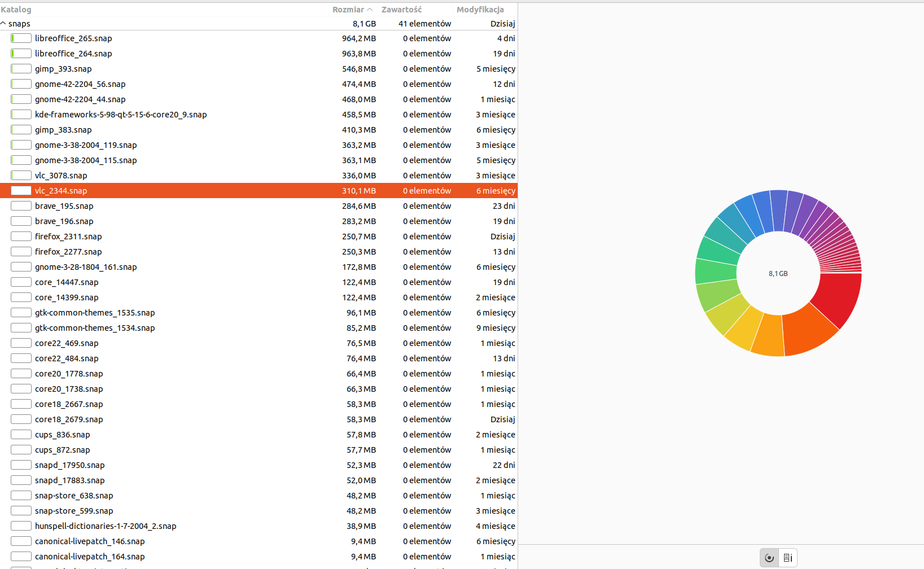Select core18_2667.snap
Viewport: 924px width, 569px height.
259,404
